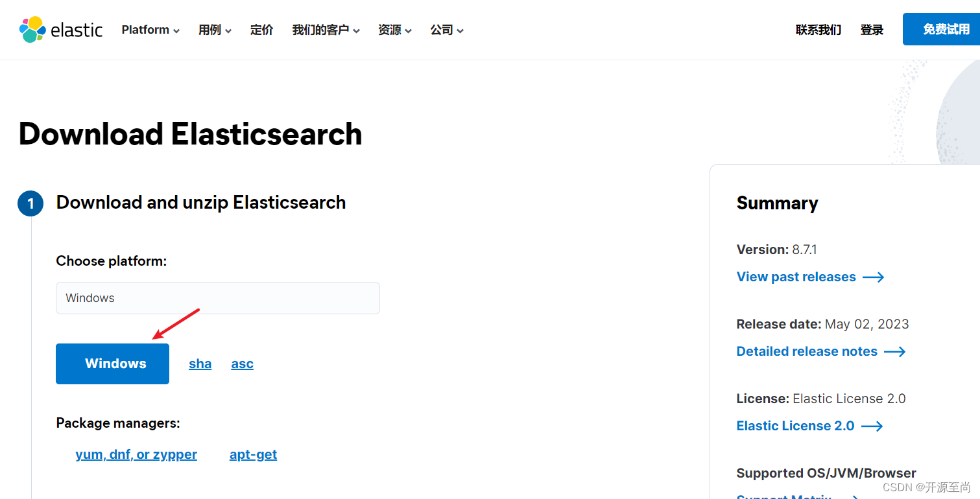The image size is (980, 499).
Task: Open the sha checksum link
Action: click(x=200, y=364)
